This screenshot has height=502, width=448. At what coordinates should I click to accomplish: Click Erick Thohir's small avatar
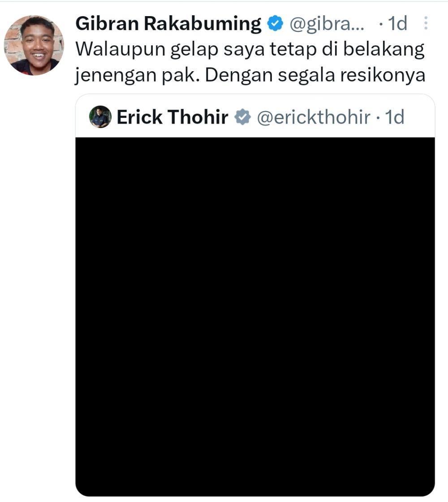100,117
